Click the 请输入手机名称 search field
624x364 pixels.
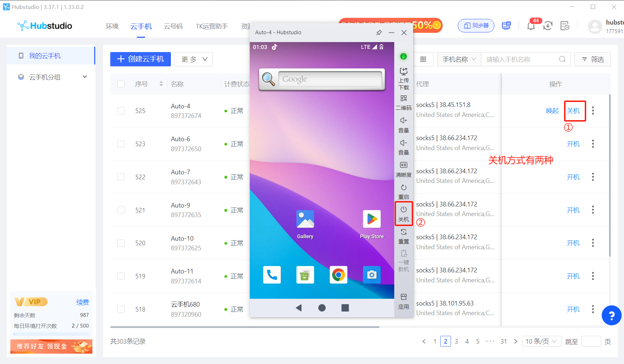tap(521, 59)
